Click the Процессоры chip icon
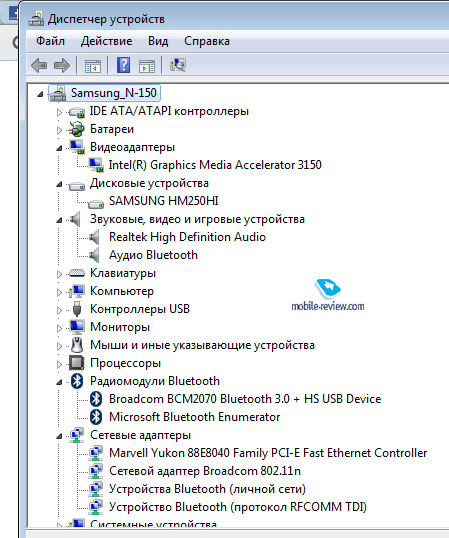Screen dimensions: 449x538 click(x=76, y=363)
